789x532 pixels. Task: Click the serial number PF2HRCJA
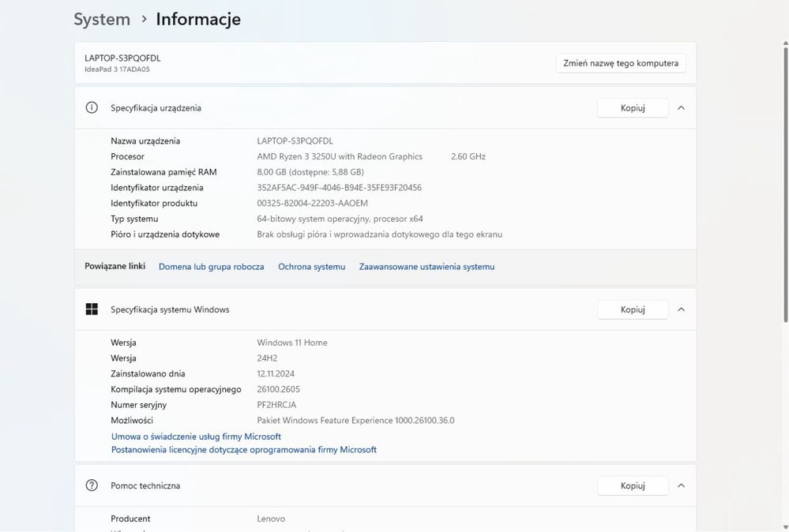pyautogui.click(x=276, y=405)
